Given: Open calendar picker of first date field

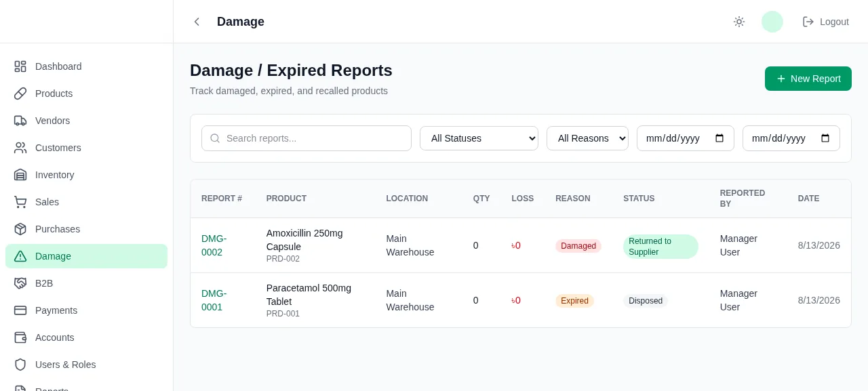Looking at the screenshot, I should point(719,138).
